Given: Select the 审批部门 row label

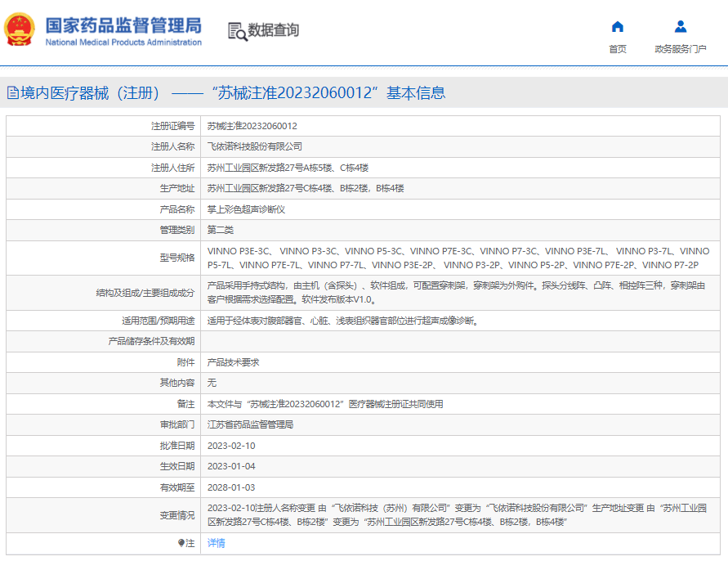Looking at the screenshot, I should pos(177,424).
